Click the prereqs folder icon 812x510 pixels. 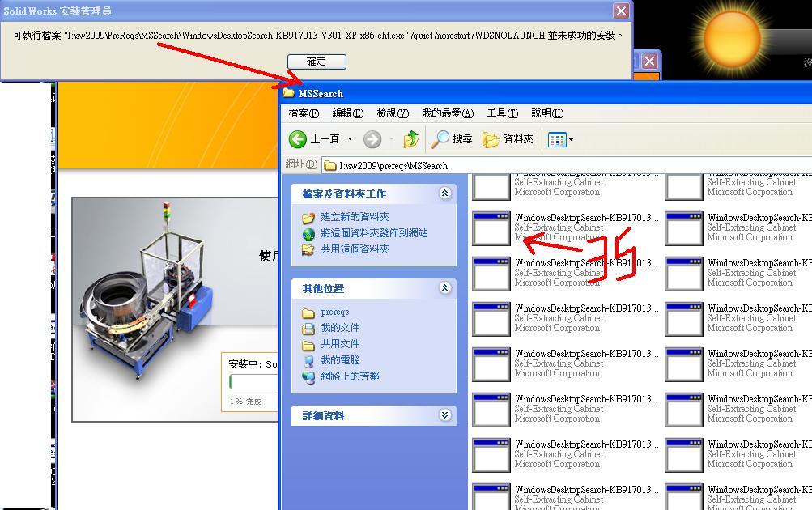(308, 312)
